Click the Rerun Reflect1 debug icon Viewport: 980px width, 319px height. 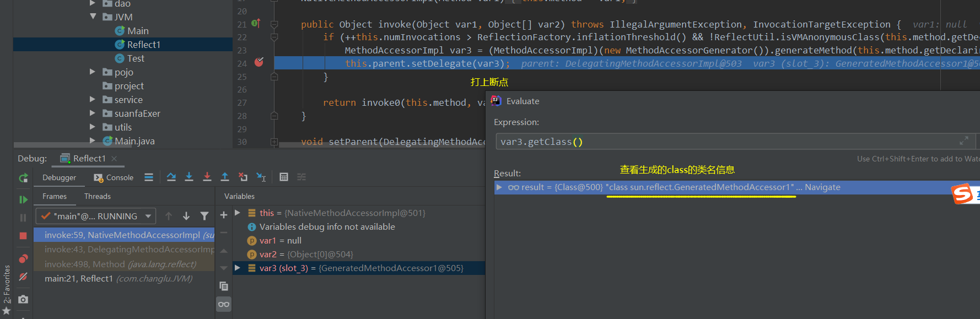23,177
